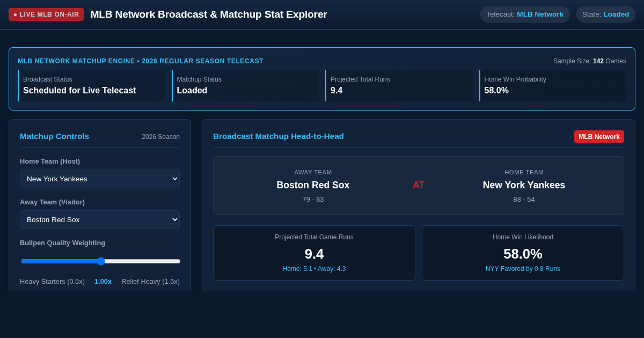Open the Away Team (Visitor) dropdown
The image size is (644, 338).
click(100, 219)
